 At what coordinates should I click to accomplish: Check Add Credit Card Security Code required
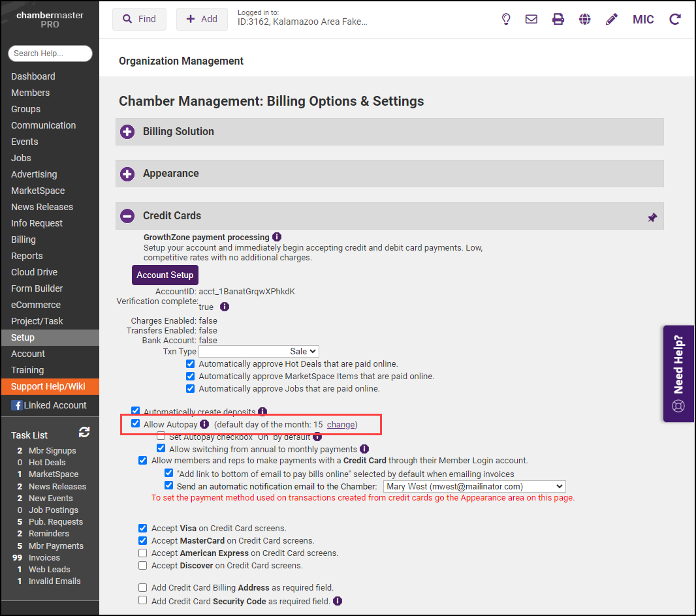point(143,600)
